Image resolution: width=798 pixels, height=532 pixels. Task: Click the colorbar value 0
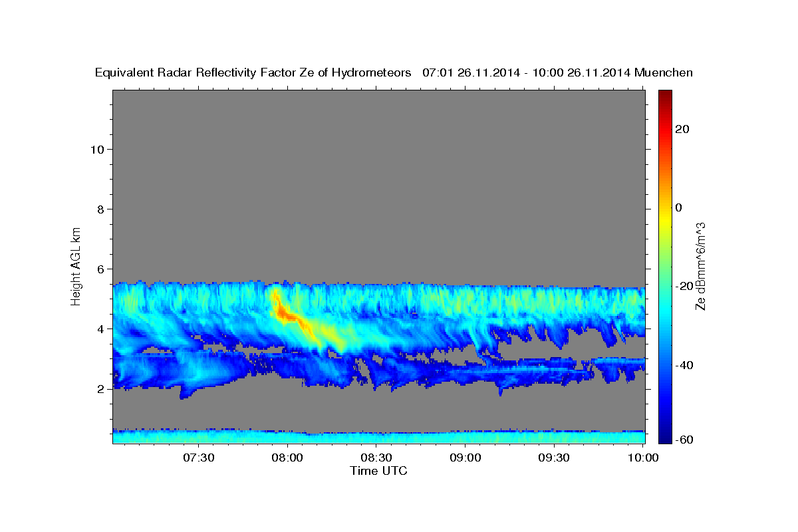pos(678,207)
